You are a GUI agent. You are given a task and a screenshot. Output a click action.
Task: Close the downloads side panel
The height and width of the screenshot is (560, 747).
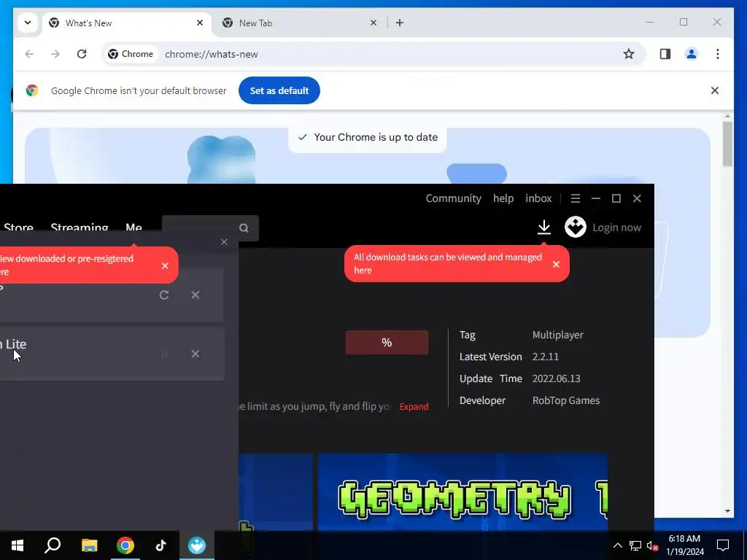224,242
